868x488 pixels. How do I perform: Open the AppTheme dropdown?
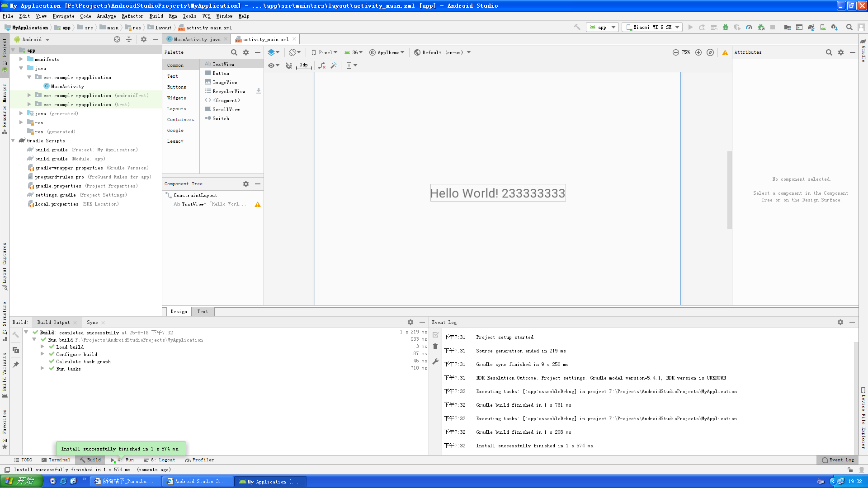[x=387, y=52]
